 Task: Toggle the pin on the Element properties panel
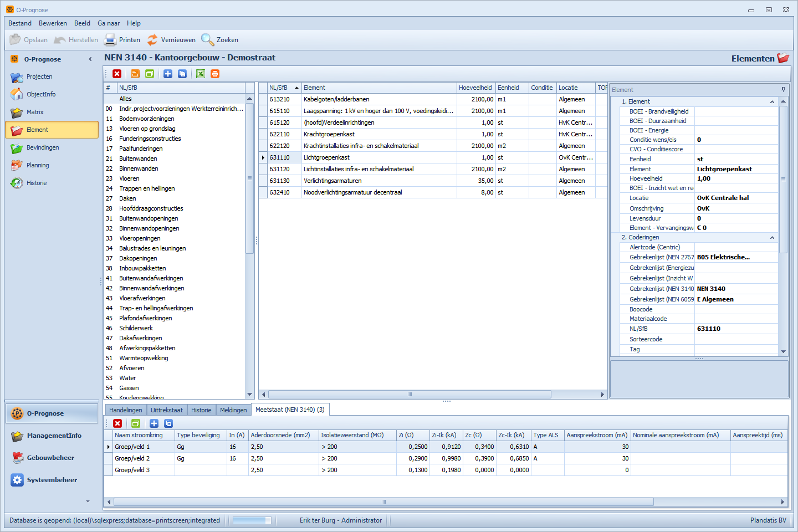click(x=783, y=89)
